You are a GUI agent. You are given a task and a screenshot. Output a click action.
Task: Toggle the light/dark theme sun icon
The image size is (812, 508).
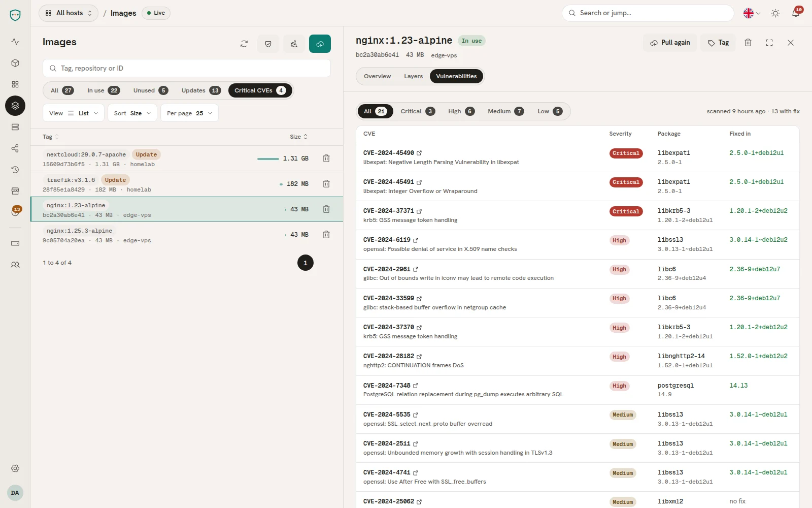775,13
